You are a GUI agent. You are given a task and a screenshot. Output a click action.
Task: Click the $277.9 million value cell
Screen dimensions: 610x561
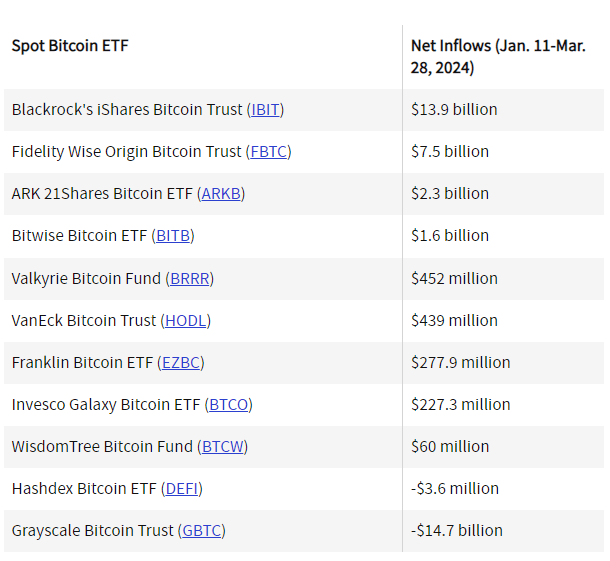[460, 362]
